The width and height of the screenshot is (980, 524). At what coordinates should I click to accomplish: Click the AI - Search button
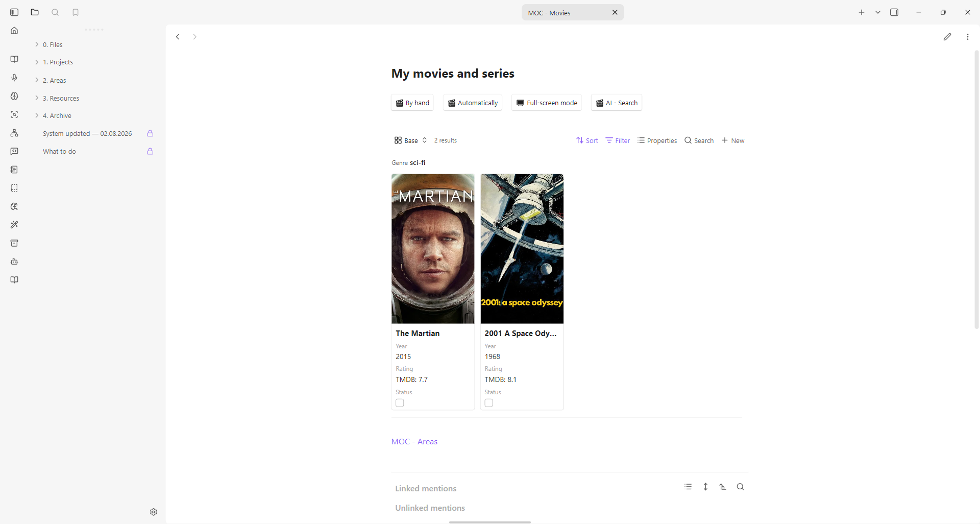click(617, 103)
